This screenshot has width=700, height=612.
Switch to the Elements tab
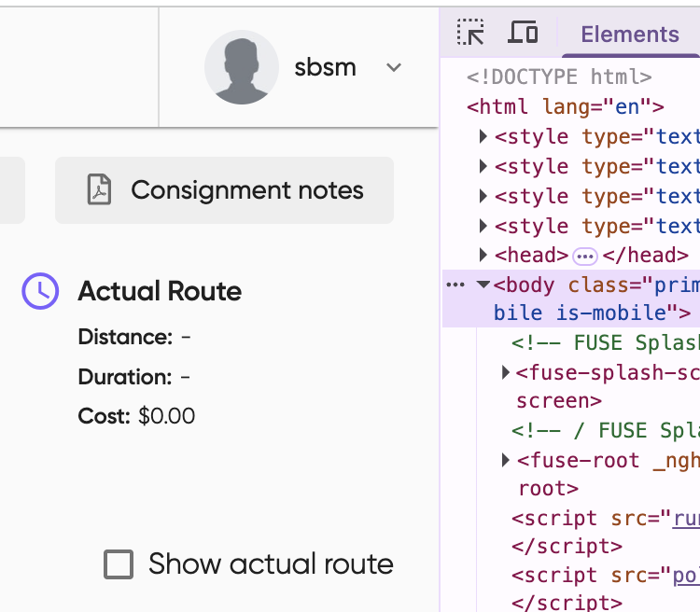pyautogui.click(x=630, y=35)
